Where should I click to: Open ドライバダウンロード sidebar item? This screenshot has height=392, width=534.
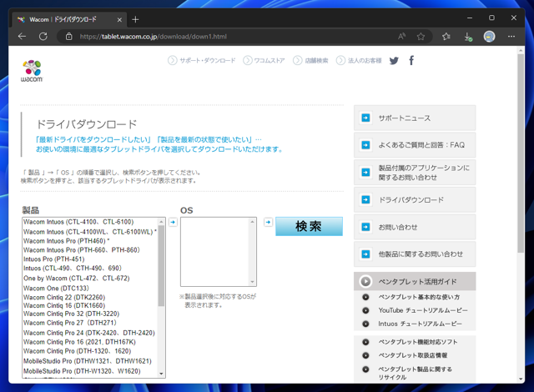(x=415, y=199)
